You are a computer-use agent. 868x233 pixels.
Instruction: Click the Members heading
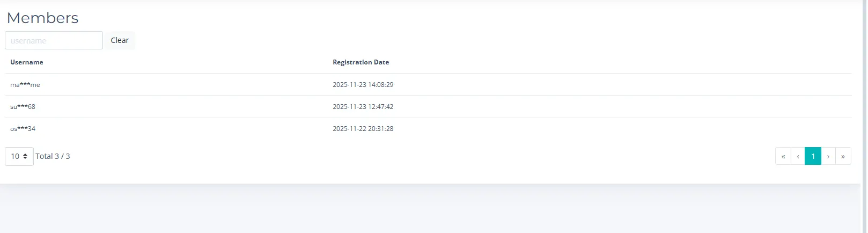tap(42, 18)
